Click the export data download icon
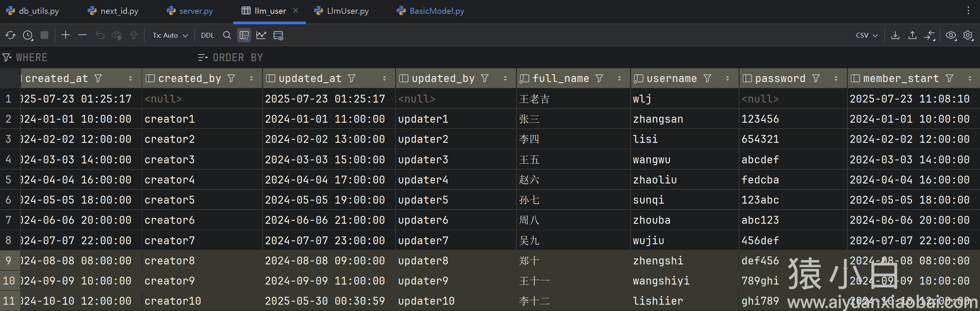The width and height of the screenshot is (980, 311). (895, 35)
